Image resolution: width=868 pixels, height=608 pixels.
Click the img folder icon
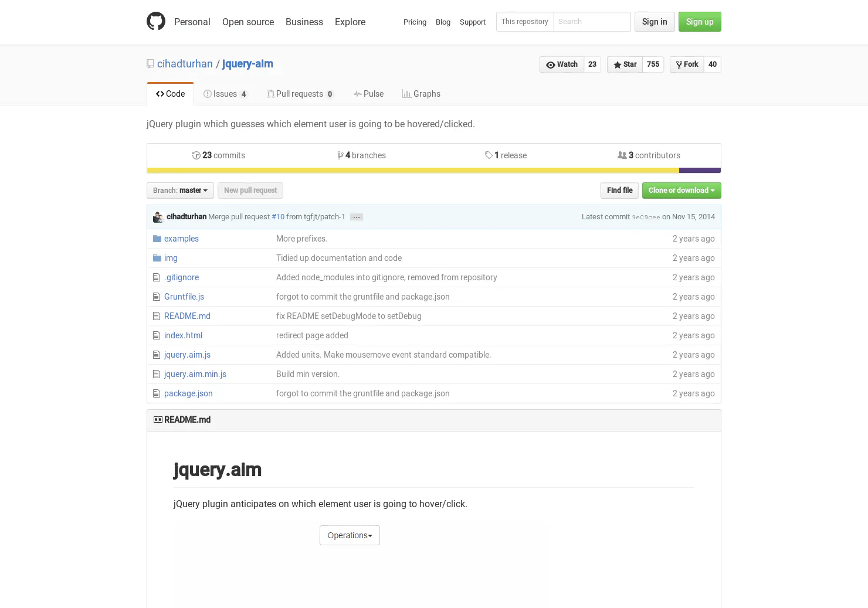click(x=157, y=258)
